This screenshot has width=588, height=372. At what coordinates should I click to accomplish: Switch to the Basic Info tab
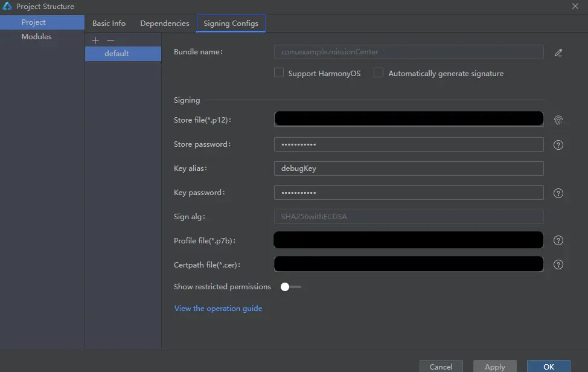coord(109,24)
